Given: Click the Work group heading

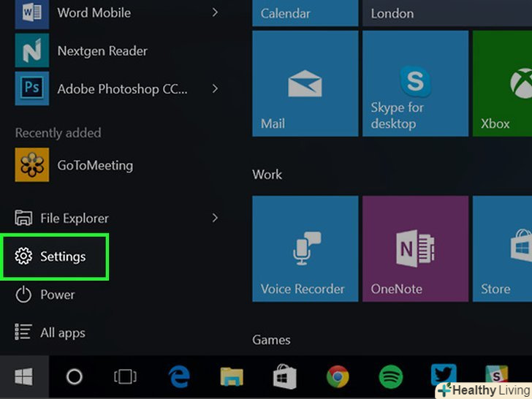Looking at the screenshot, I should pos(267,175).
